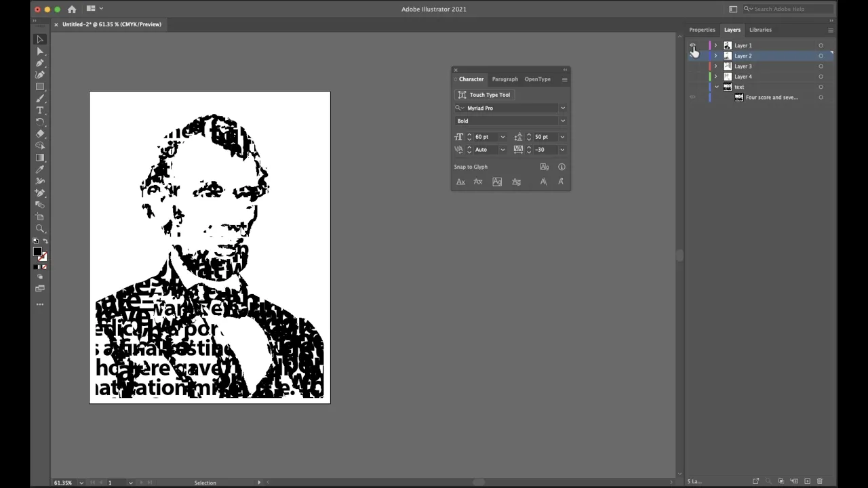Select the Shape Builder tool

click(40, 146)
